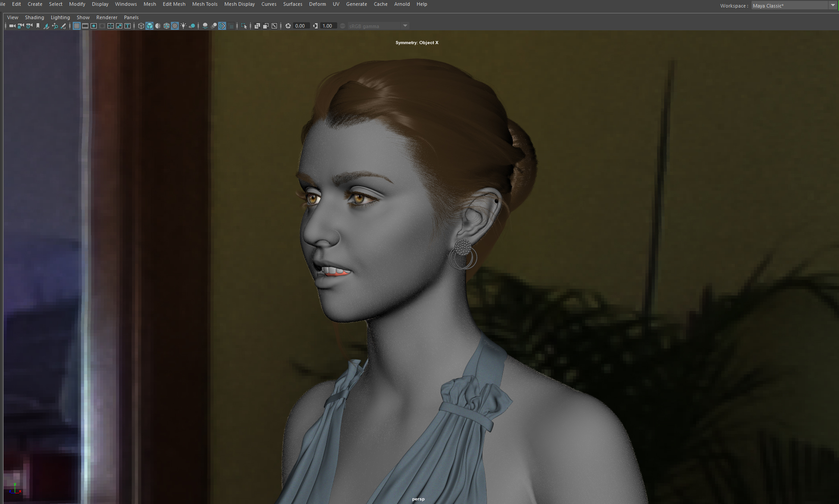The width and height of the screenshot is (839, 504).
Task: Toggle the Lock Camera icon
Action: click(21, 26)
